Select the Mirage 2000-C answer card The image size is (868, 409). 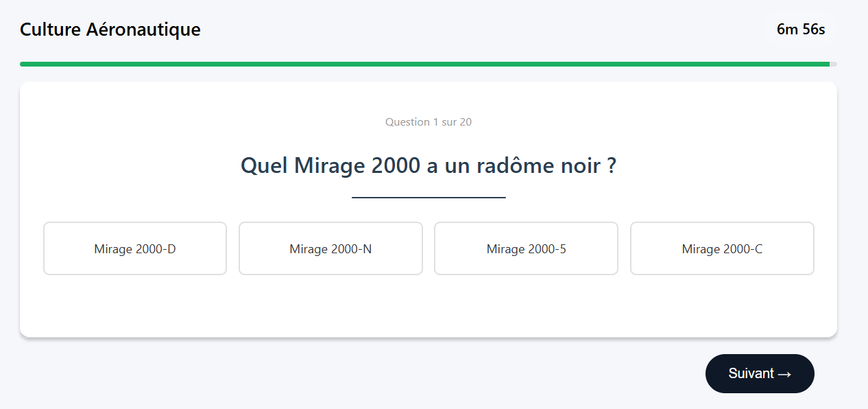[x=722, y=248]
